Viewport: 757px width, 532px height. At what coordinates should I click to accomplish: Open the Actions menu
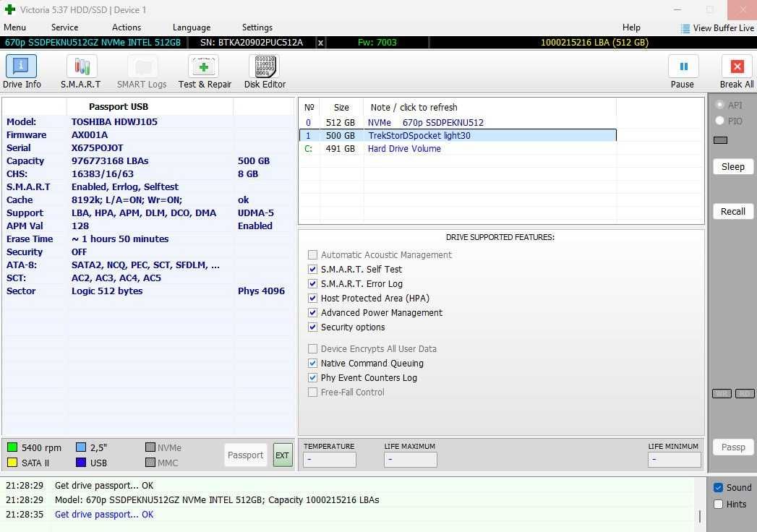[127, 27]
